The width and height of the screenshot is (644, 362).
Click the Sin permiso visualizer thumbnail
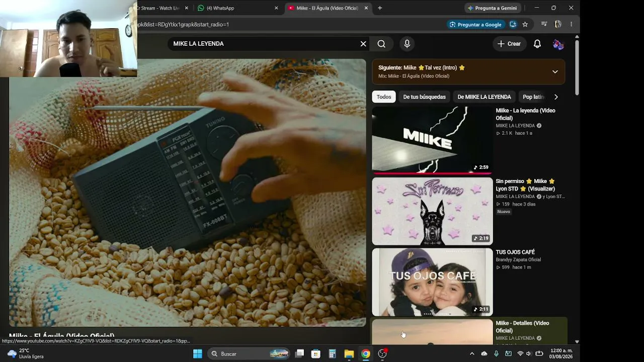432,211
